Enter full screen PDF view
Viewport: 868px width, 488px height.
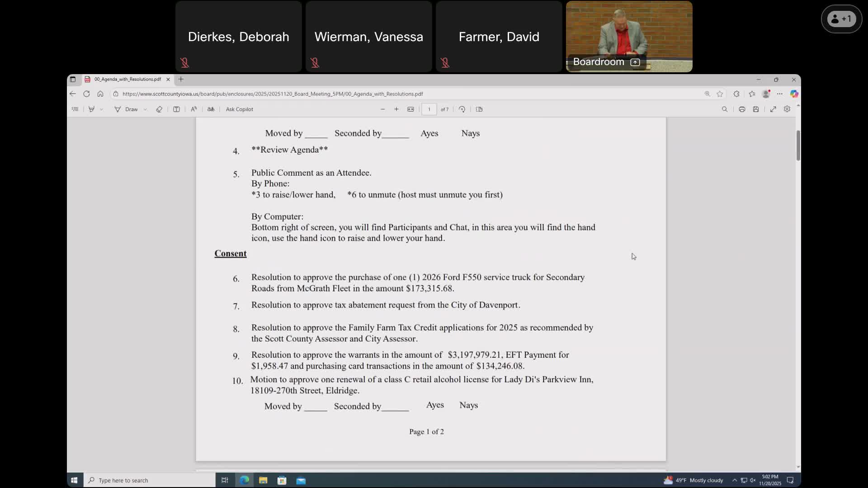click(773, 109)
